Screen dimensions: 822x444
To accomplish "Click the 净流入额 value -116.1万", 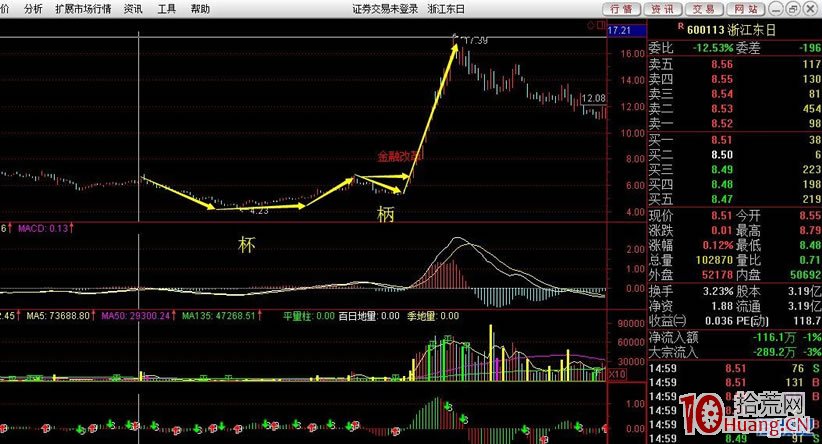I will pyautogui.click(x=774, y=337).
